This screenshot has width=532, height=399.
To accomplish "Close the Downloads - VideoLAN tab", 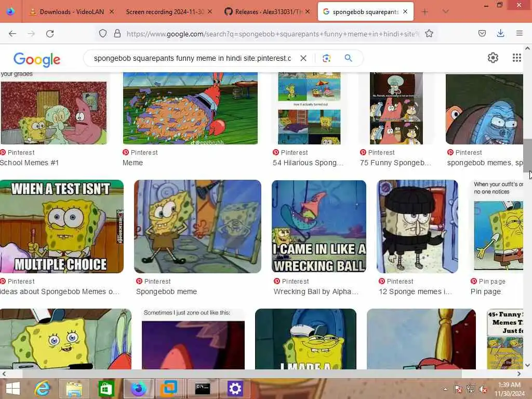I will (112, 11).
